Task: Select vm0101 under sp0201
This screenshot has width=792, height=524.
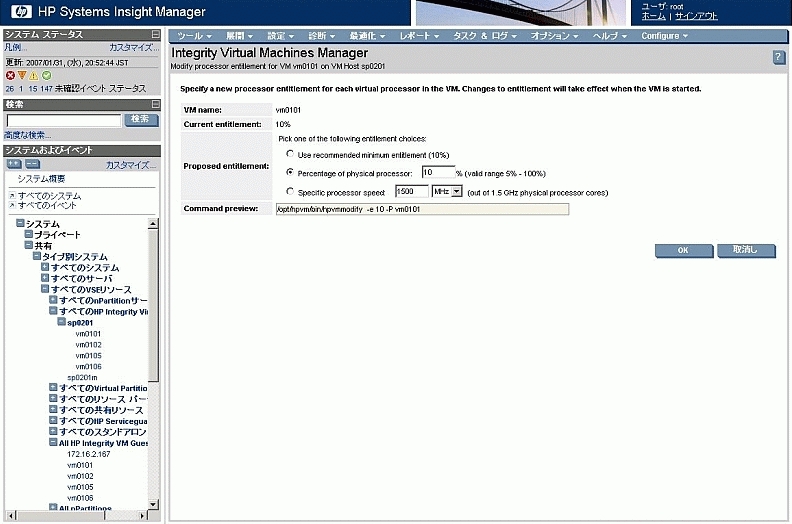Action: [88, 334]
